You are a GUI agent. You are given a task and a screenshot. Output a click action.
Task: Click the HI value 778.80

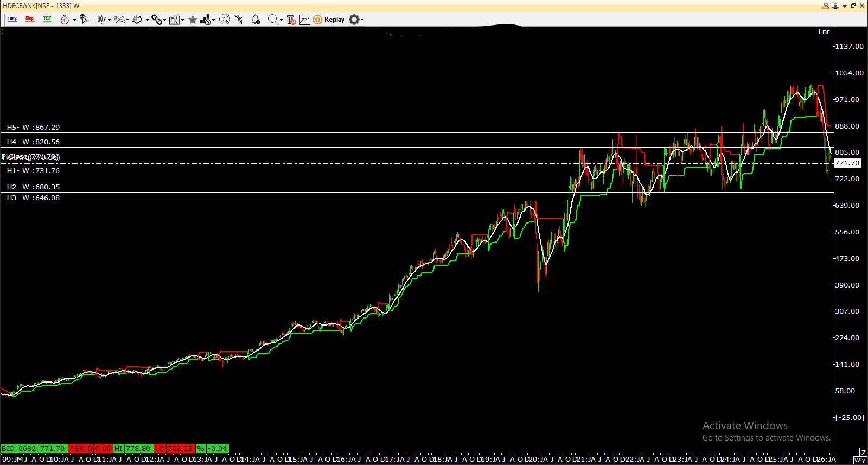(x=138, y=449)
